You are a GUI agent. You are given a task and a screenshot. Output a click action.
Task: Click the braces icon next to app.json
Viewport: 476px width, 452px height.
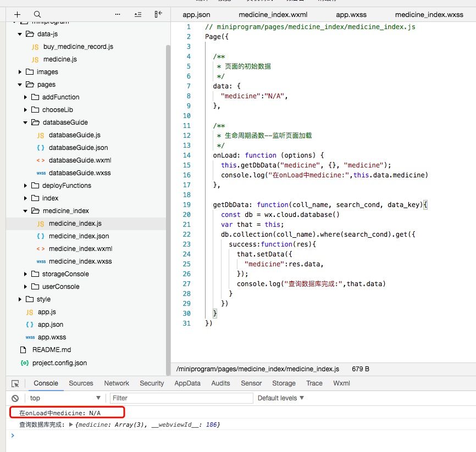coord(30,325)
